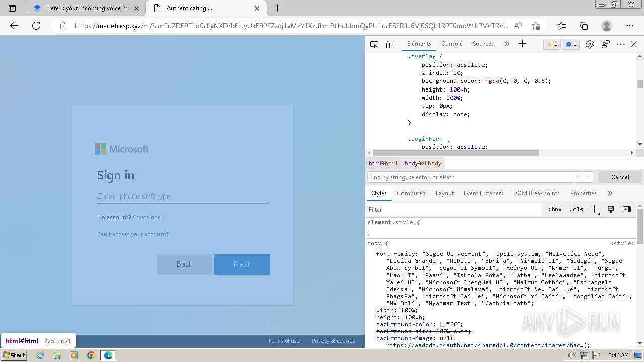Close the DevTools panel

pos(634,44)
